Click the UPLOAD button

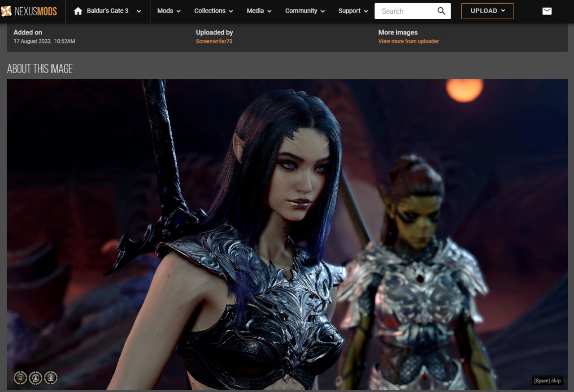click(x=487, y=11)
